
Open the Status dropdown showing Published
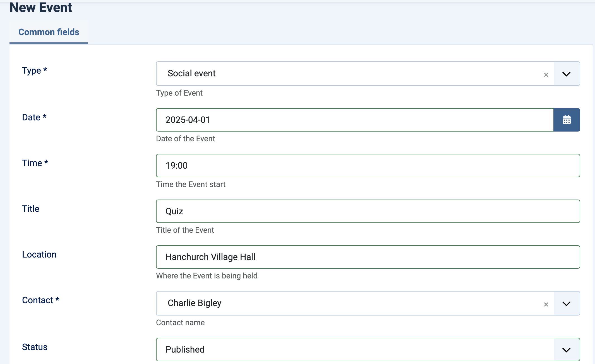point(368,350)
